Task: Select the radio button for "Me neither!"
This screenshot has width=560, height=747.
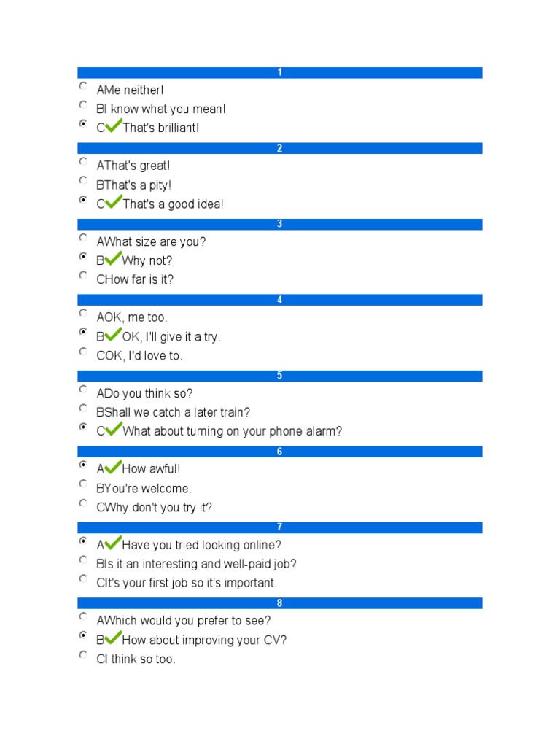Action: (83, 87)
